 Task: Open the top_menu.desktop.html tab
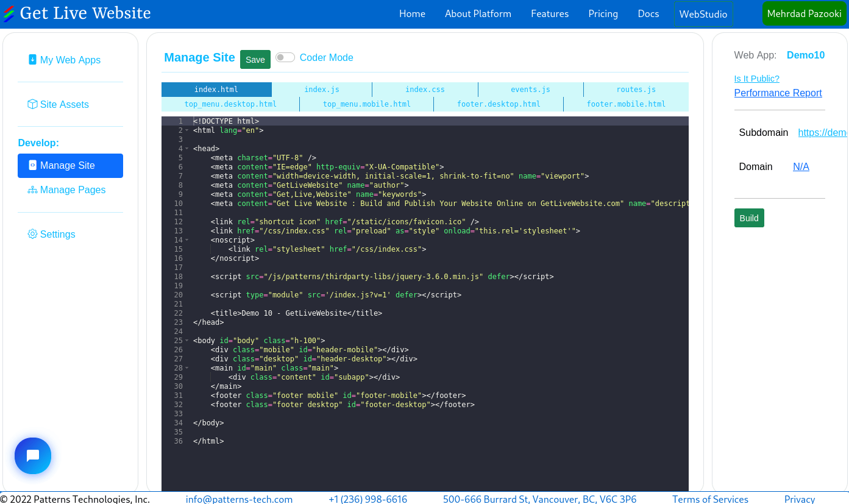230,104
